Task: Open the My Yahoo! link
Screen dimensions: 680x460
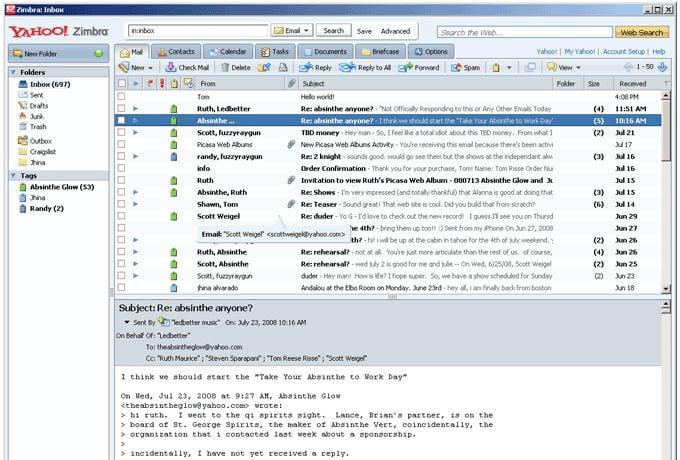Action: click(x=580, y=52)
